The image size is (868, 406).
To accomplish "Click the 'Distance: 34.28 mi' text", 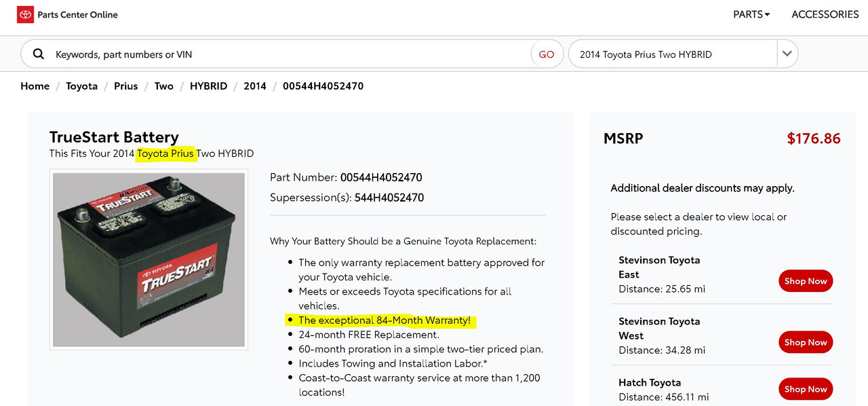I will point(662,350).
